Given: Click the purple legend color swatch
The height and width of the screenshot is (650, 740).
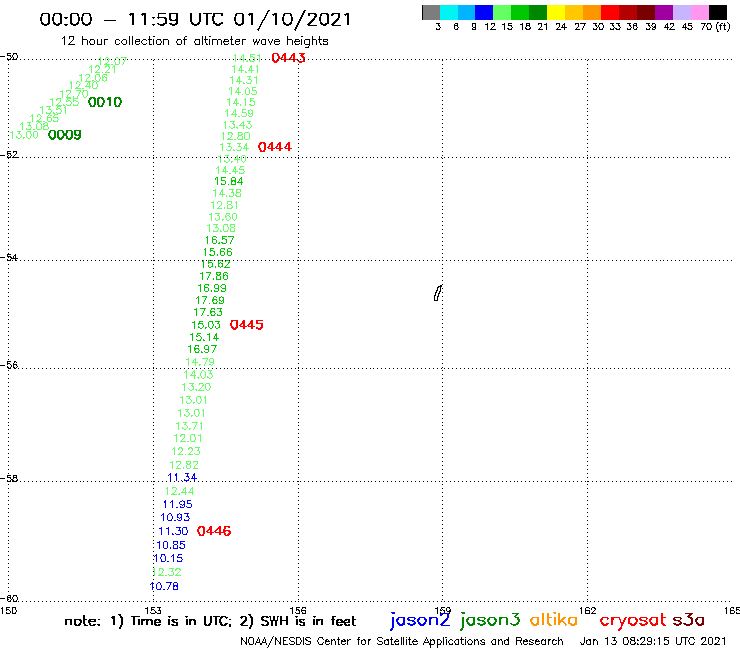Looking at the screenshot, I should [x=664, y=12].
